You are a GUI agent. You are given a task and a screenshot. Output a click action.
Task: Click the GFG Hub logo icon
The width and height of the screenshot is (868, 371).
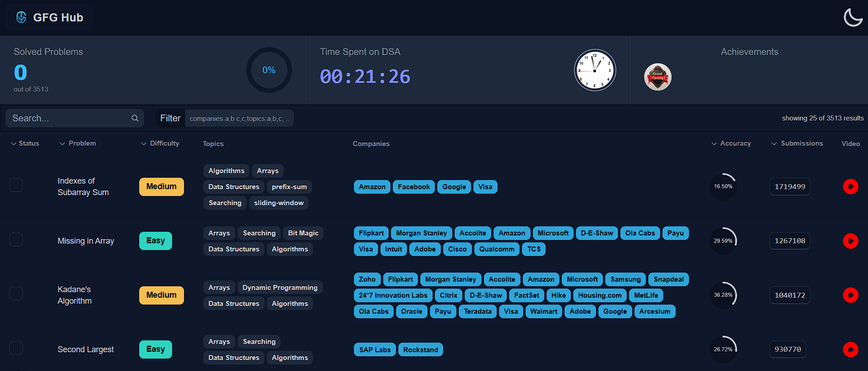(21, 17)
